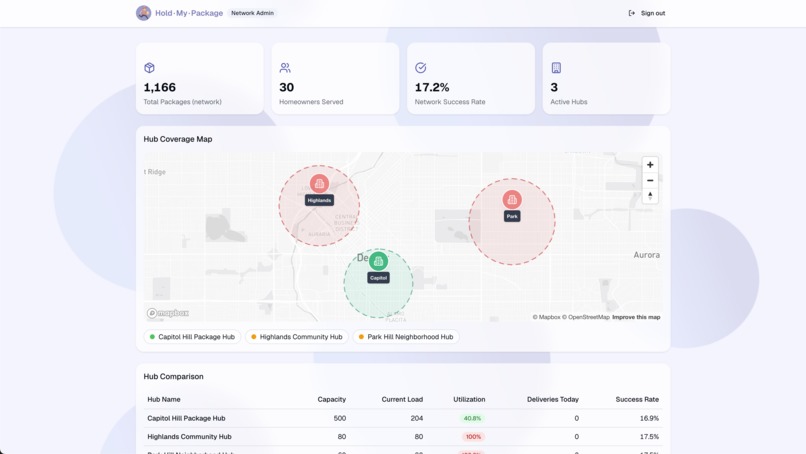Viewport: 806px width, 454px height.
Task: Select the Highlands Community Hub table row
Action: (403, 437)
